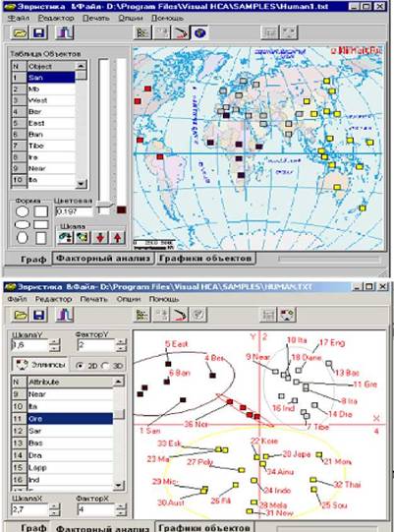This screenshot has height=532, width=394.
Task: Select globe map view icon in top toolbar
Action: pos(199,32)
